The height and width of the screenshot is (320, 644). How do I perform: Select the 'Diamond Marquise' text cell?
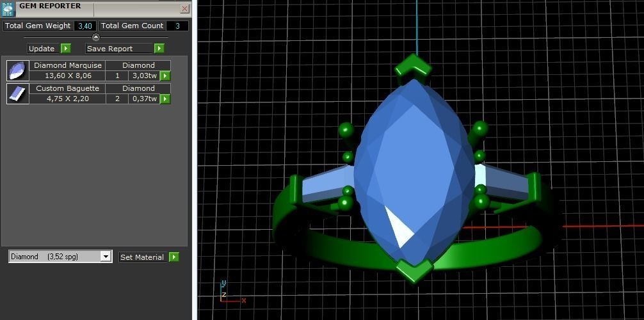(x=68, y=65)
